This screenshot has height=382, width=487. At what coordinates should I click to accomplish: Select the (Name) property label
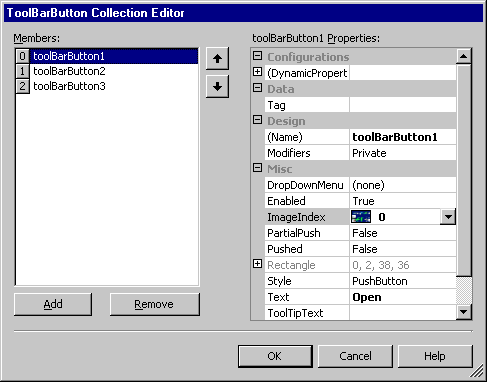(307, 137)
